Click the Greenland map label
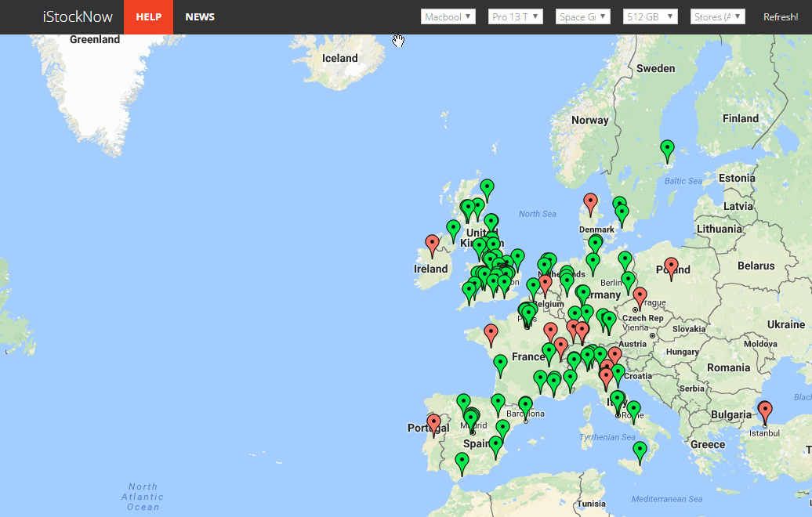Viewport: 812px width, 517px height. tap(95, 39)
